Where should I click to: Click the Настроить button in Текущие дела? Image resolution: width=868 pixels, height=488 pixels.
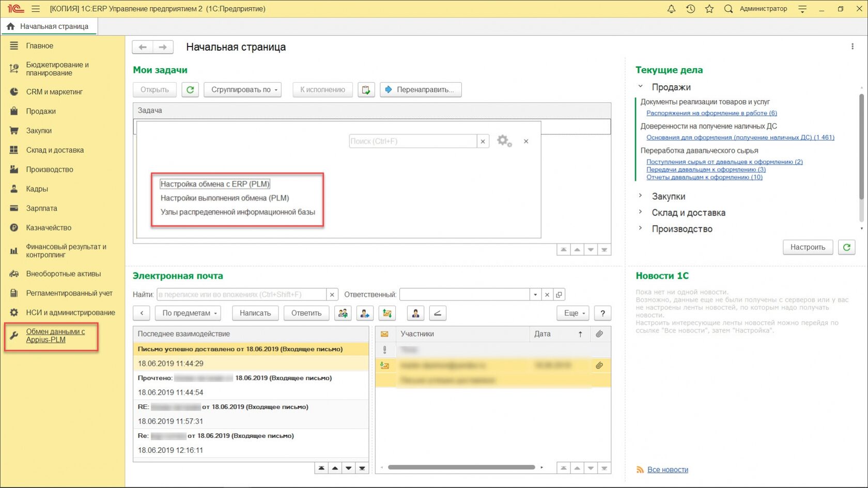click(x=808, y=247)
